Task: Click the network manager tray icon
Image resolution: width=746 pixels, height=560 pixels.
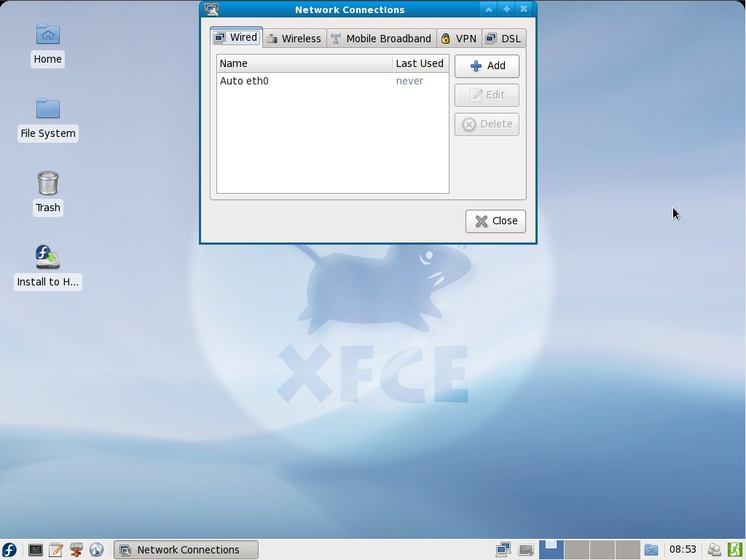Action: 503,550
